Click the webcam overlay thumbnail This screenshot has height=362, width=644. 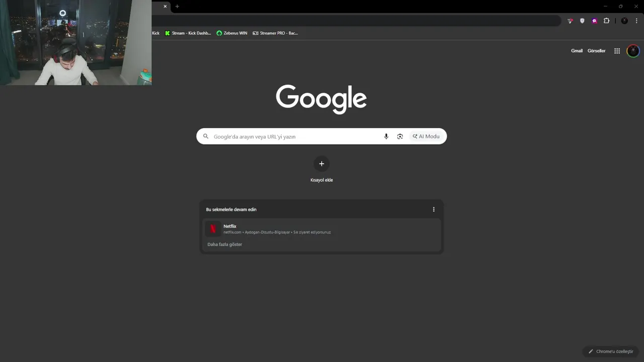(x=75, y=42)
